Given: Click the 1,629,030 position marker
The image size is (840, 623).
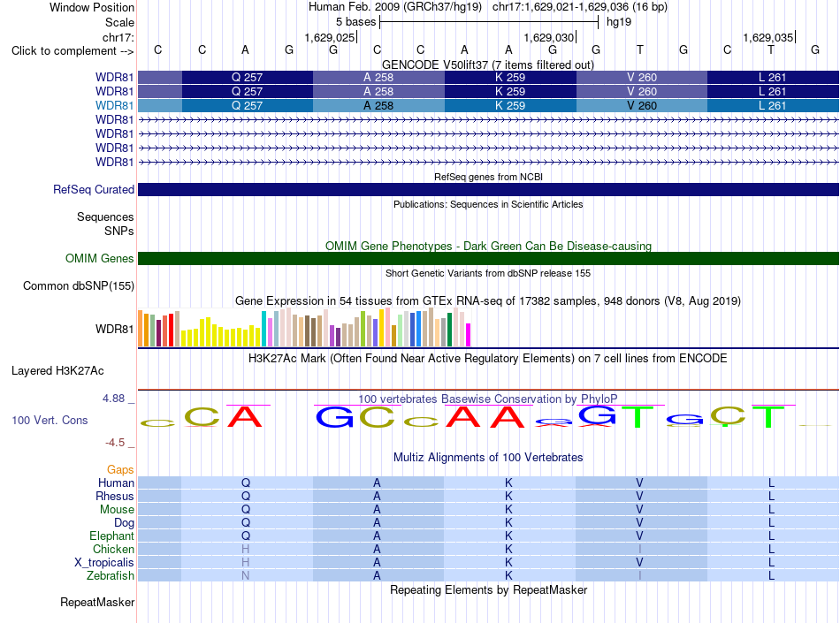Looking at the screenshot, I should [x=549, y=37].
